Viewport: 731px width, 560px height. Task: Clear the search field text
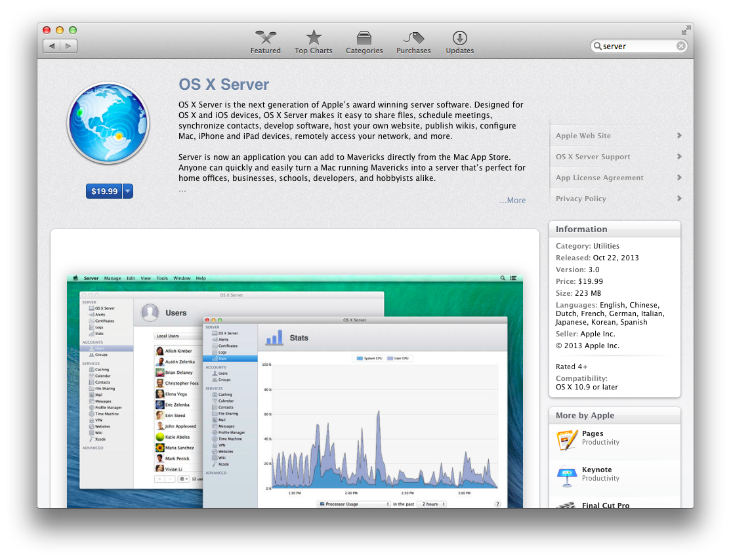pos(680,46)
